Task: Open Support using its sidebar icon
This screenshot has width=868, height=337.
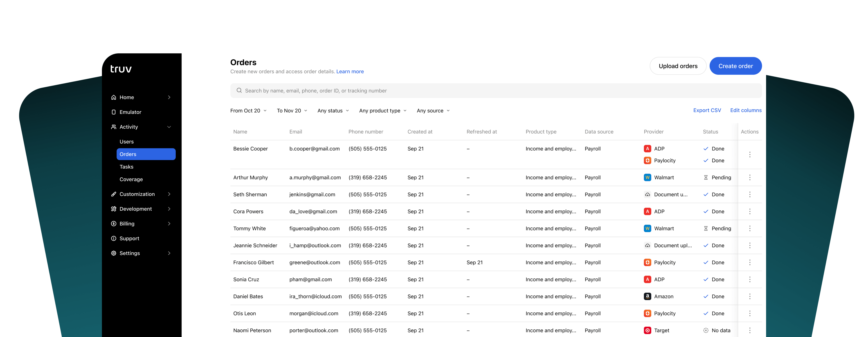Action: point(114,238)
